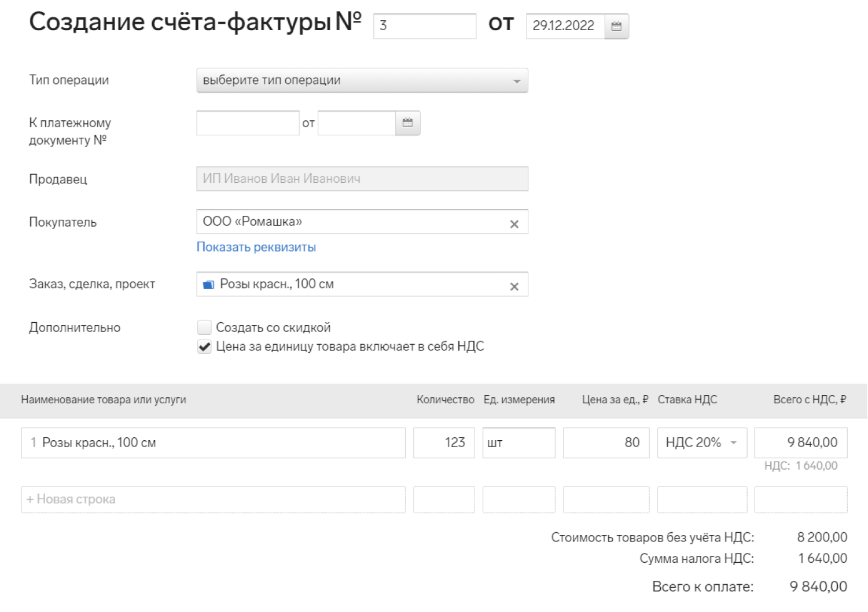
Task: Open the Тип операции dropdown
Action: [x=362, y=80]
